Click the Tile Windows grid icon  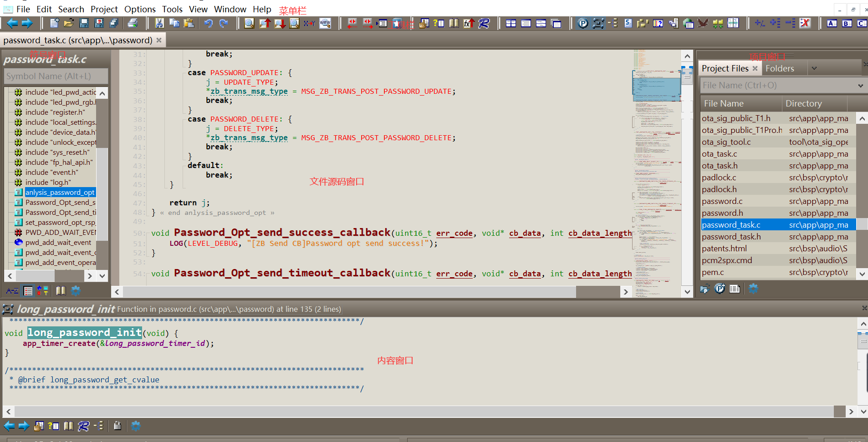(511, 23)
